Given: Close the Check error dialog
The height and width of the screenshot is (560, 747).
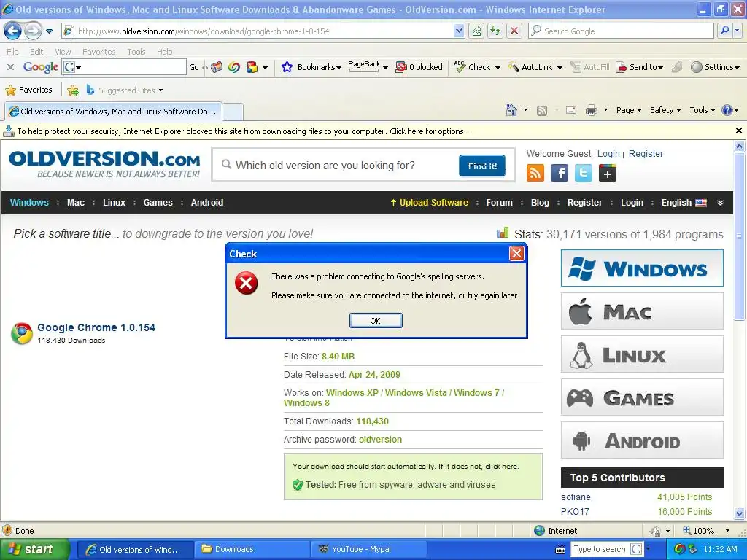Looking at the screenshot, I should click(516, 253).
